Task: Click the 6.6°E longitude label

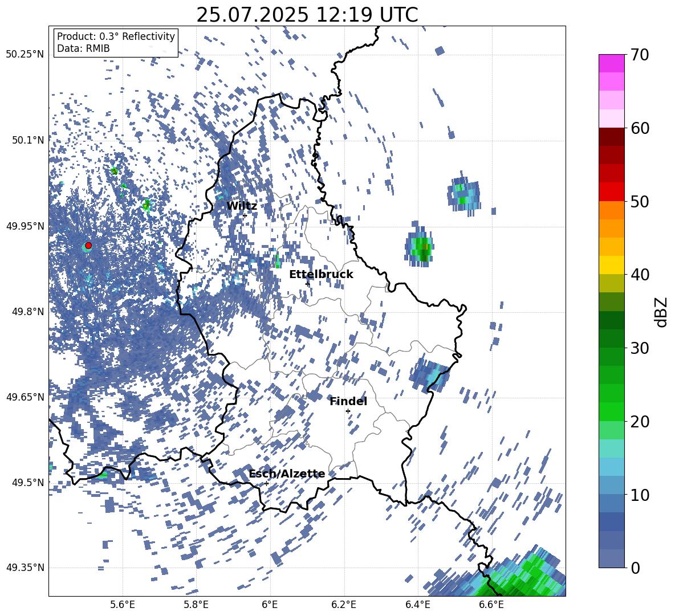Action: pyautogui.click(x=491, y=605)
